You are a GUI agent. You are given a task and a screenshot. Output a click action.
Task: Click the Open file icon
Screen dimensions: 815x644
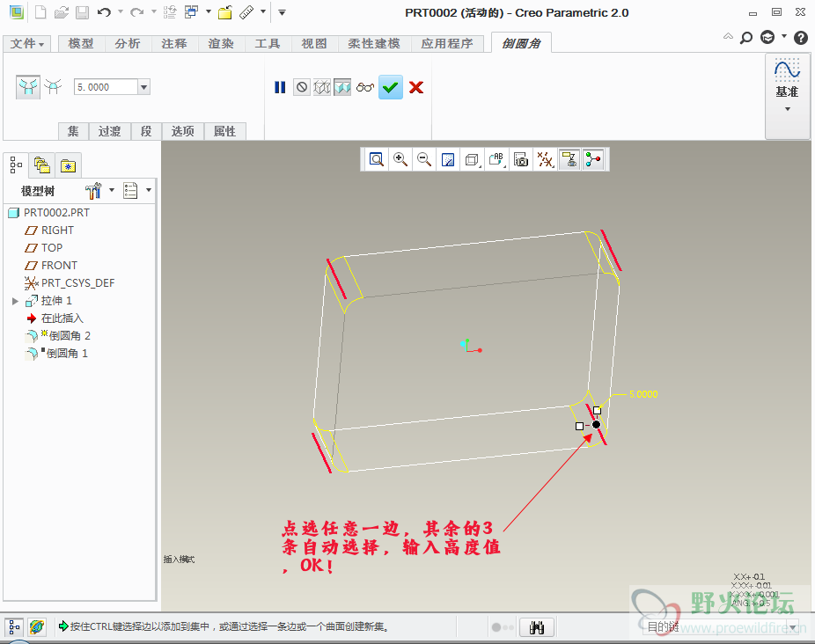(62, 12)
